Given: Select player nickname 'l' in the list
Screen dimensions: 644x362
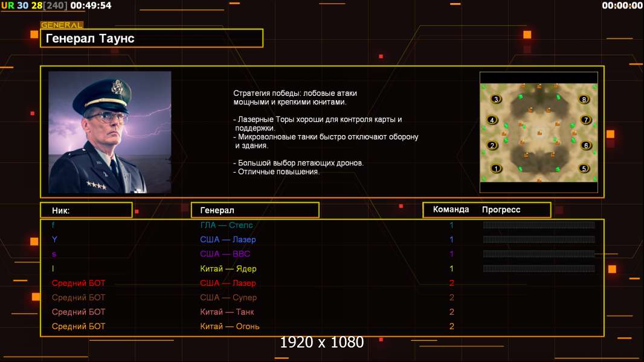Looking at the screenshot, I should (53, 268).
